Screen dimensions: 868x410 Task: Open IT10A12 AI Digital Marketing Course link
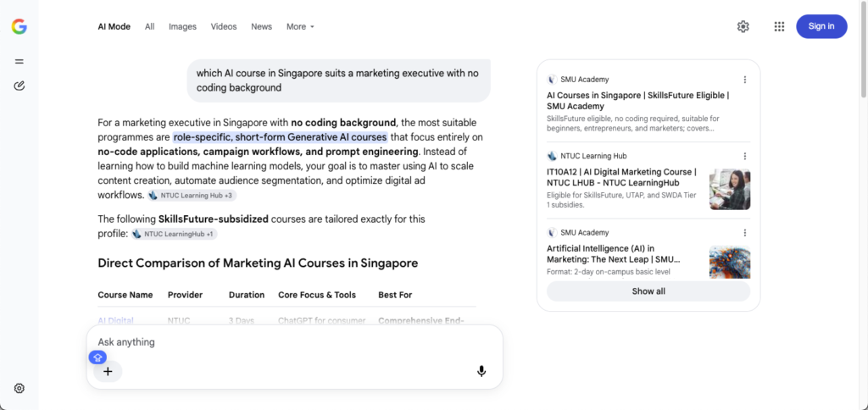[621, 177]
